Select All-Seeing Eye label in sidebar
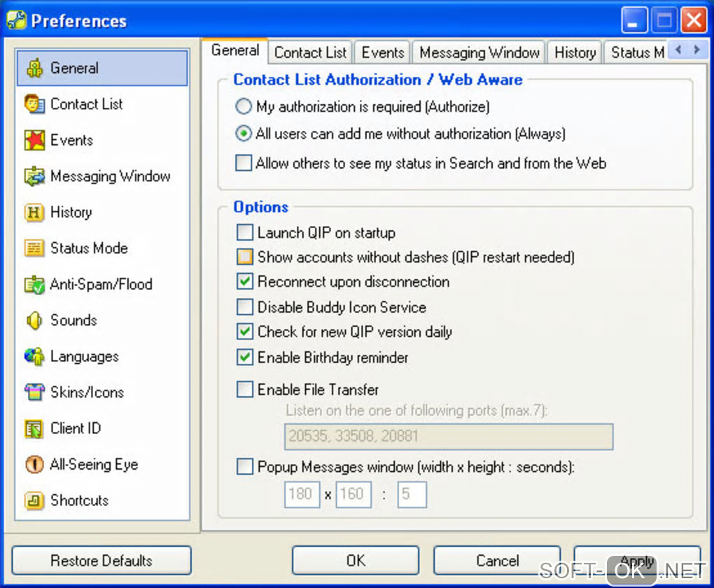Viewport: 714px width, 588px height. 94,465
